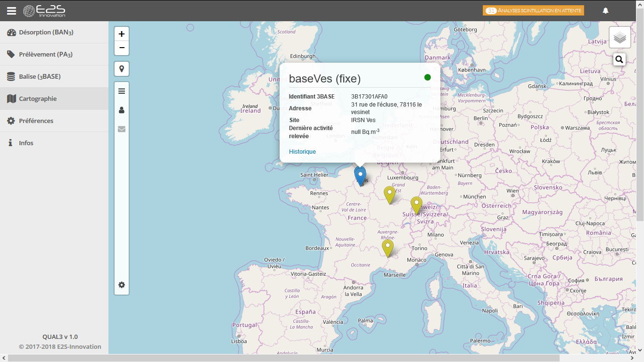Click the Préférences gear icon
Image resolution: width=644 pixels, height=362 pixels.
click(11, 121)
